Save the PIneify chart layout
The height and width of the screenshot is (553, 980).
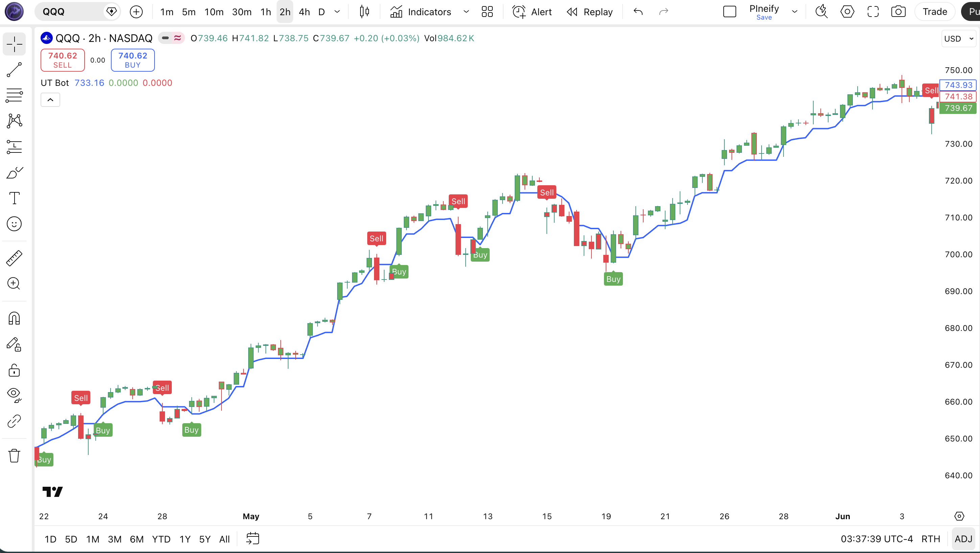764,18
